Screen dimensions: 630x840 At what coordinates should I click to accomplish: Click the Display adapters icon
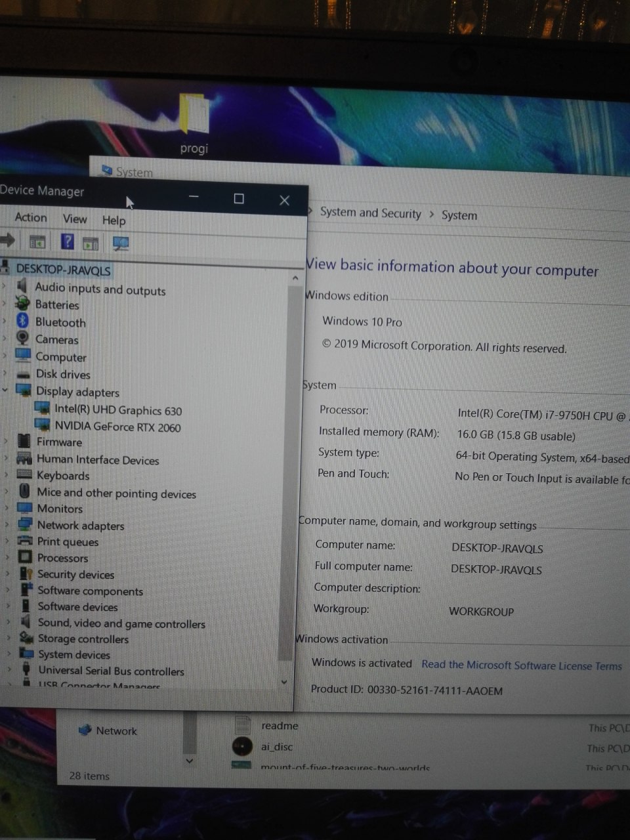pos(24,390)
